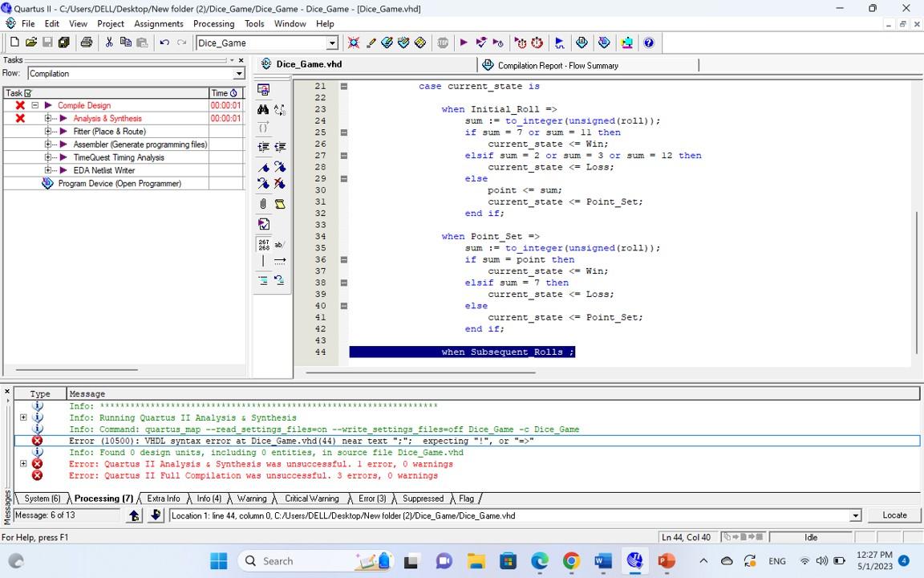Switch to Compilation Report - Flow Summary tab
This screenshot has width=924, height=578.
(x=557, y=65)
